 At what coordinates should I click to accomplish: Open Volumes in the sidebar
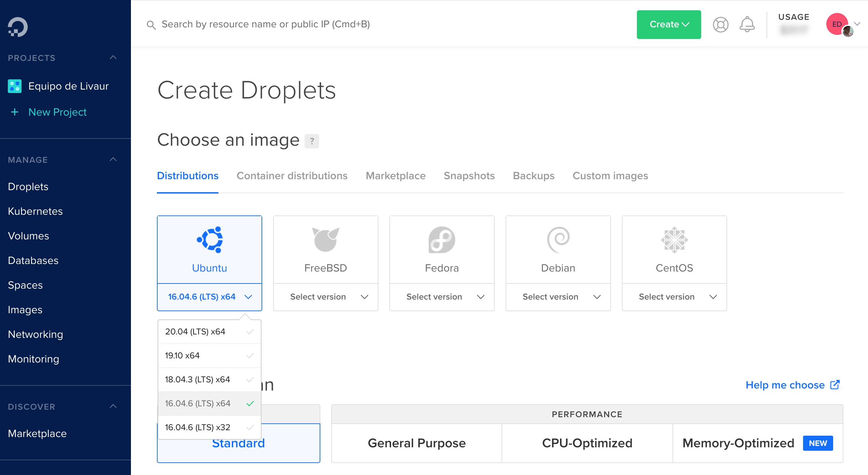[28, 236]
